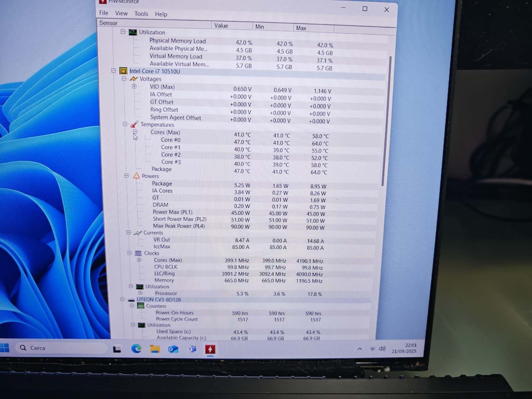Click the Value column header

232,26
